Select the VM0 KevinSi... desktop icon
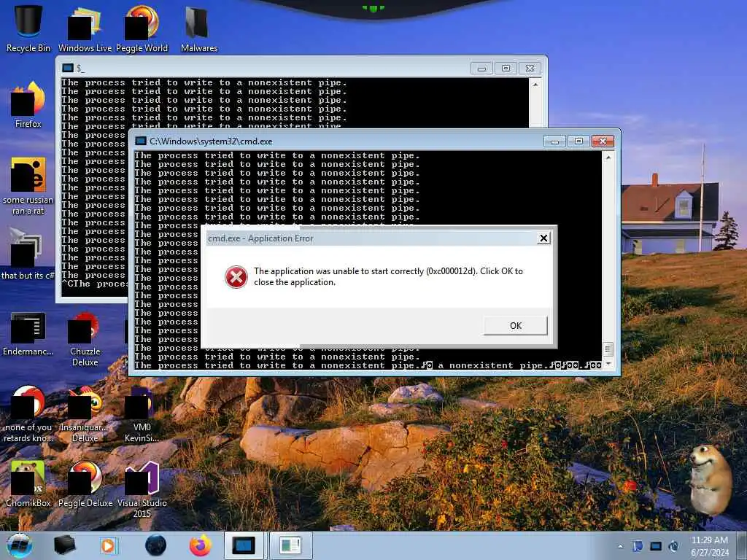Image resolution: width=747 pixels, height=560 pixels. [x=142, y=414]
